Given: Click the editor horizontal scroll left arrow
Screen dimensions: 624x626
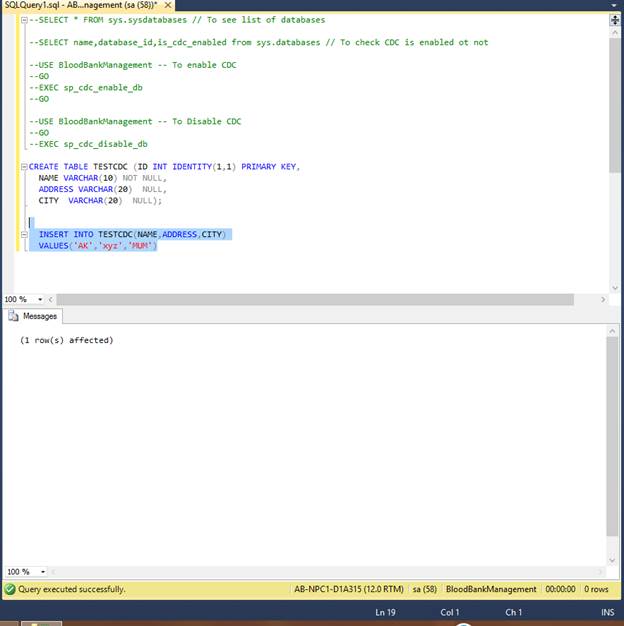Looking at the screenshot, I should click(51, 299).
